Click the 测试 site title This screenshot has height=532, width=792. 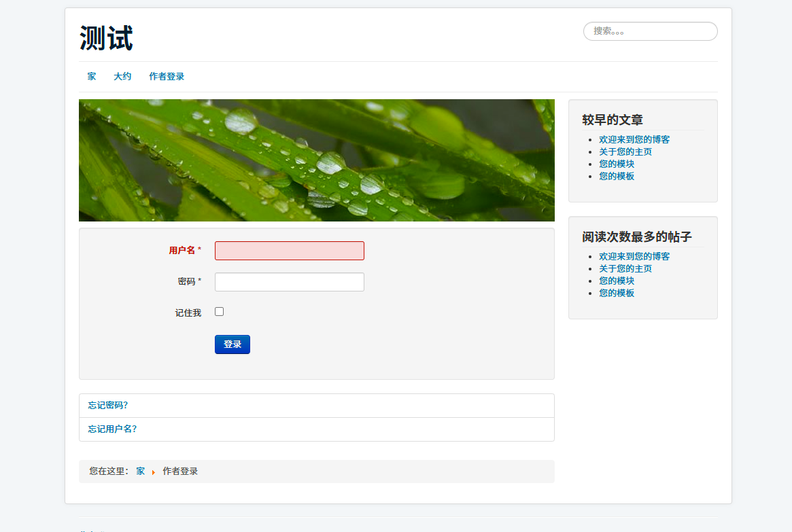106,39
